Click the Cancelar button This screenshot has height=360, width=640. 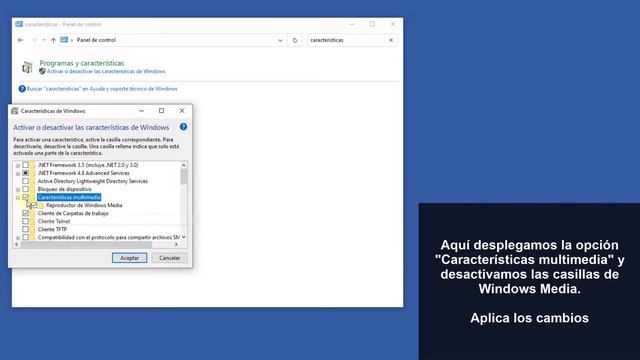[169, 258]
